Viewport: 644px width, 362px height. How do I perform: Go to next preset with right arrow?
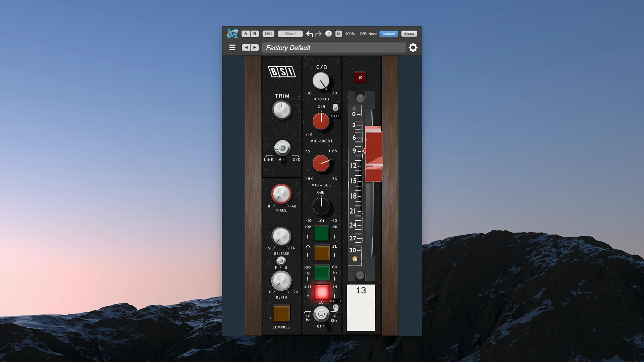click(255, 47)
